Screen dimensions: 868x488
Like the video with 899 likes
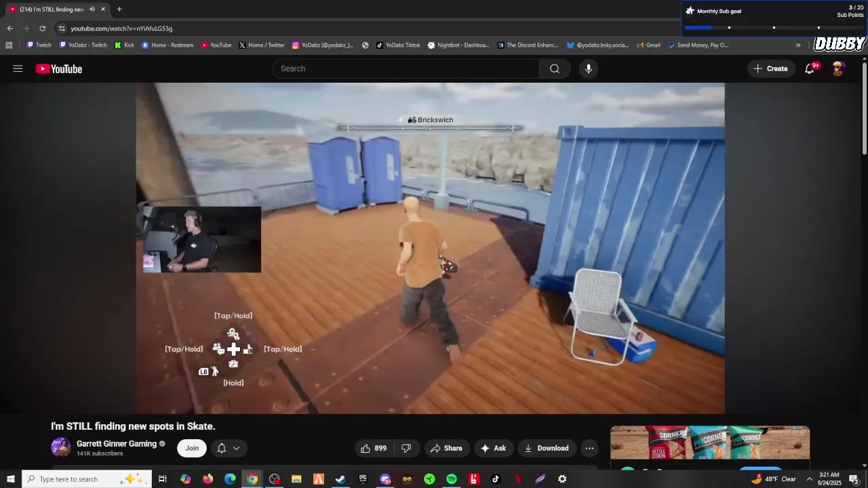click(373, 448)
